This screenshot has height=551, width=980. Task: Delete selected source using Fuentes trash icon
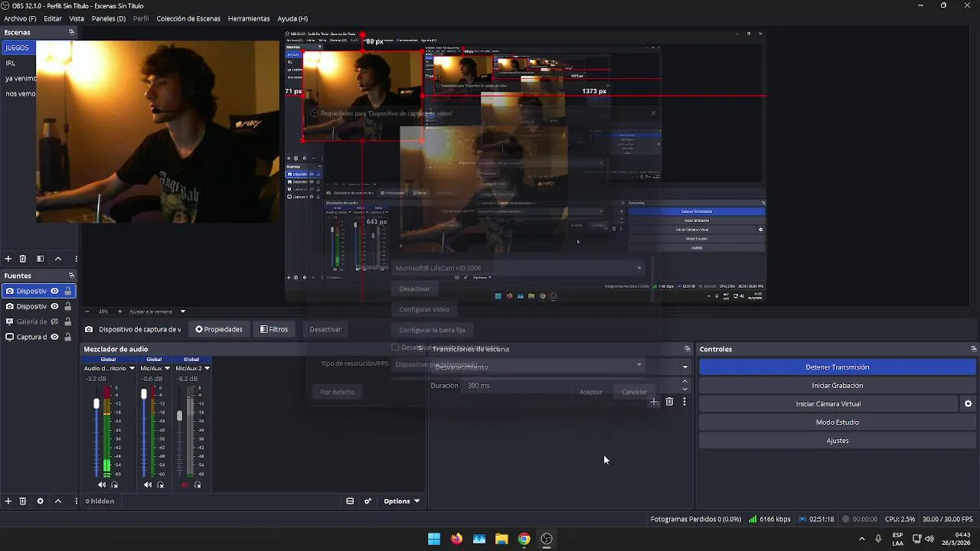[x=23, y=501]
